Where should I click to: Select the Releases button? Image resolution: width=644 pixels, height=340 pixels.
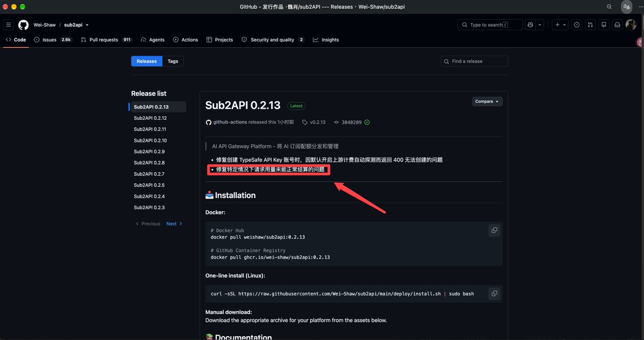(x=147, y=61)
